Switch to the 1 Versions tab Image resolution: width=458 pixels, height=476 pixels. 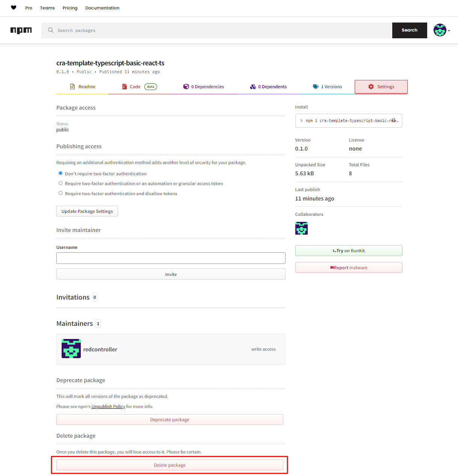[x=327, y=87]
